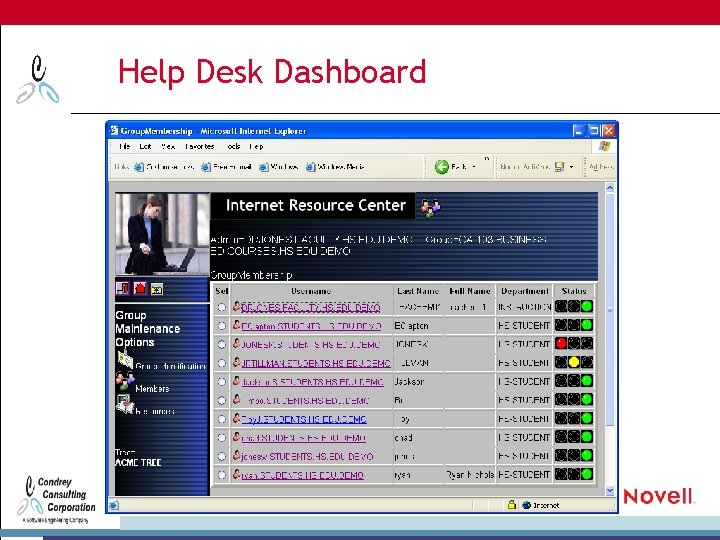Select the radio button for Ryan Nichols
The image size is (720, 540).
tap(221, 475)
